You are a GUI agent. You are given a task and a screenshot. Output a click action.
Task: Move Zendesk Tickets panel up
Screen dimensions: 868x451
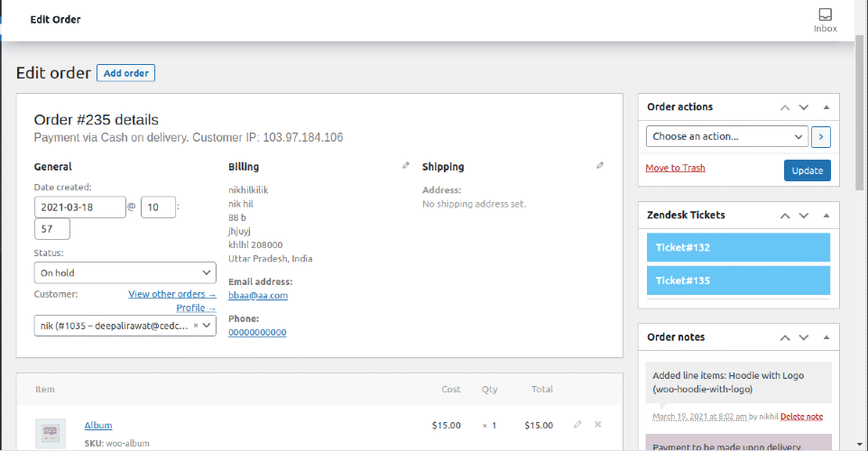click(785, 216)
